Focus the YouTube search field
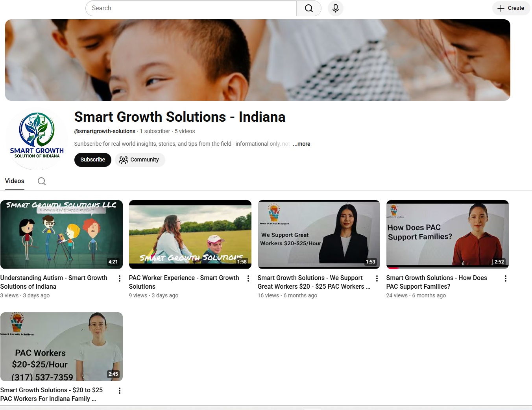The image size is (532, 410). (191, 8)
